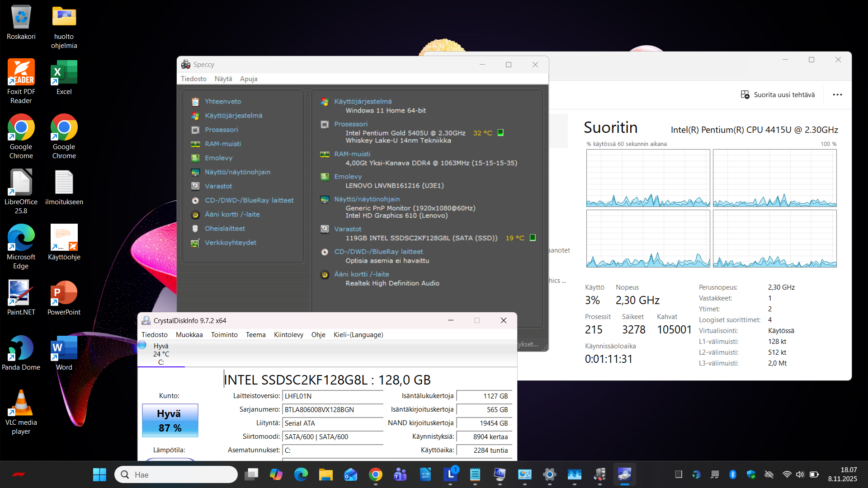Open Toiminto menu in CrystalDiskInfo
Image resolution: width=868 pixels, height=488 pixels.
click(224, 335)
